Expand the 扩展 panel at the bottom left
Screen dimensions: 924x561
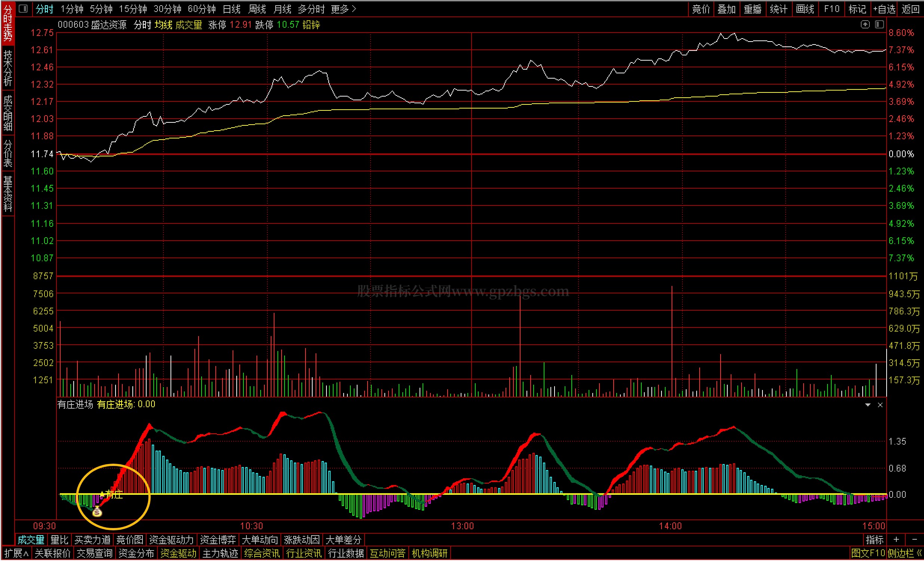coord(16,553)
